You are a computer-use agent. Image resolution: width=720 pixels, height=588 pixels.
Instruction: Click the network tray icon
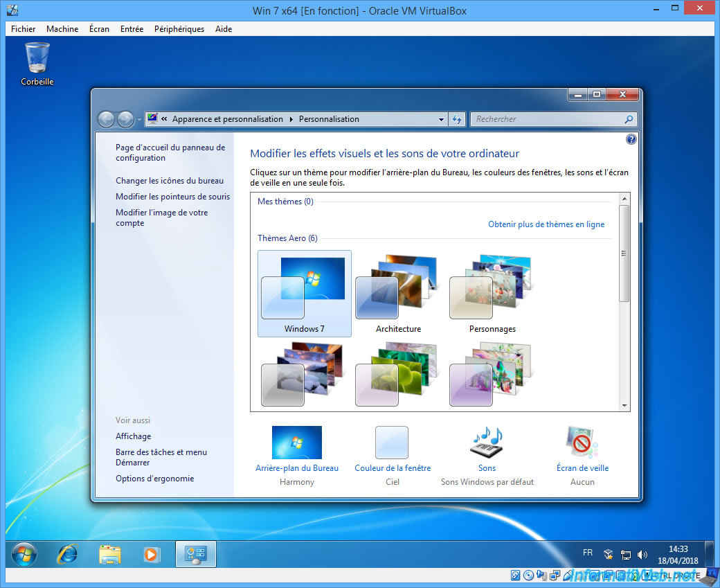pyautogui.click(x=625, y=555)
